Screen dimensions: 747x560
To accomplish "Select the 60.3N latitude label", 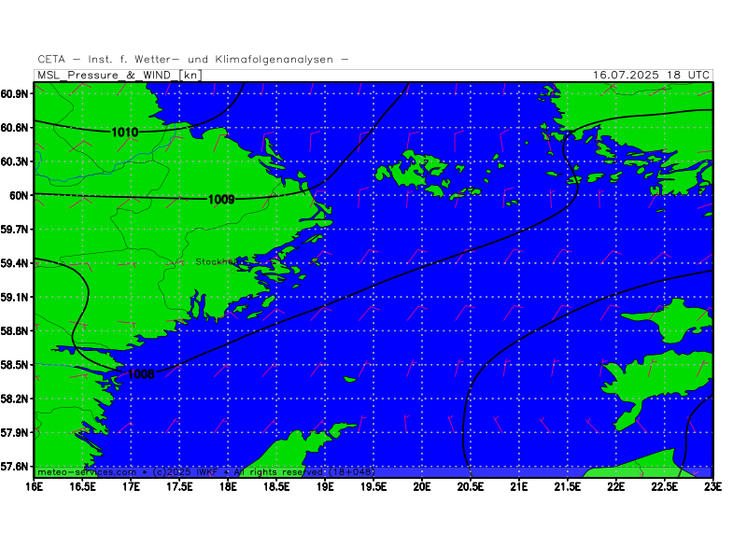I will (x=14, y=161).
